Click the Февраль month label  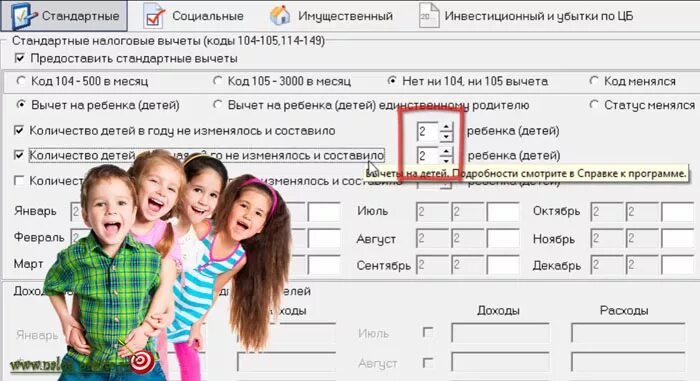click(39, 237)
